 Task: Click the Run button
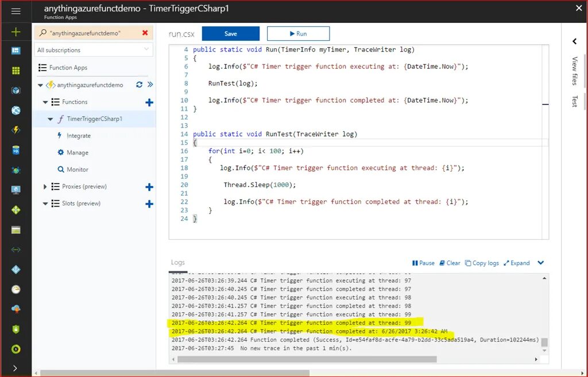click(298, 33)
